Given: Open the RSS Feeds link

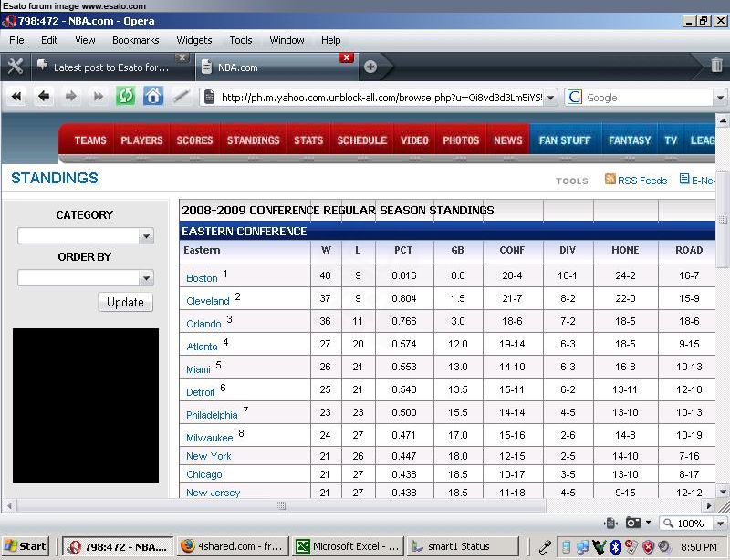Looking at the screenshot, I should pyautogui.click(x=642, y=181).
